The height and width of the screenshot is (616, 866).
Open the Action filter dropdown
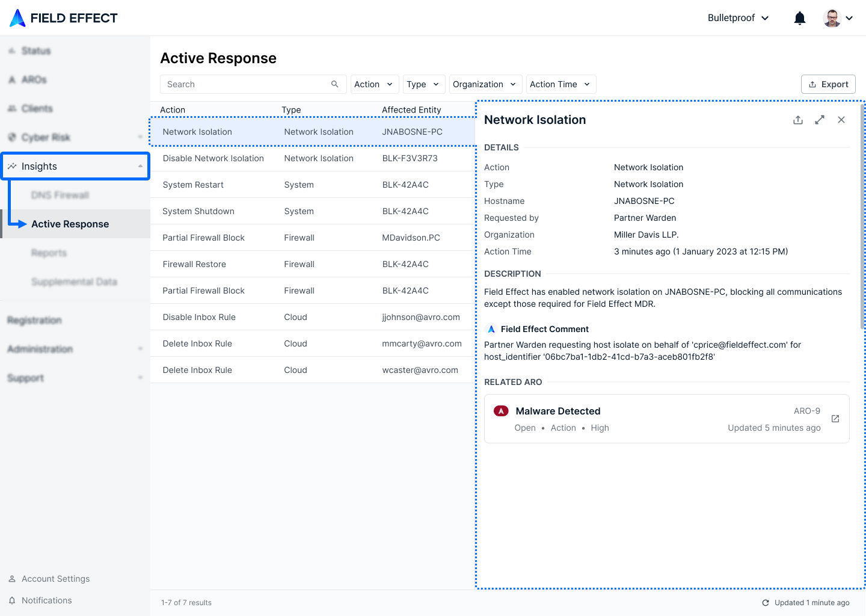[x=375, y=84]
